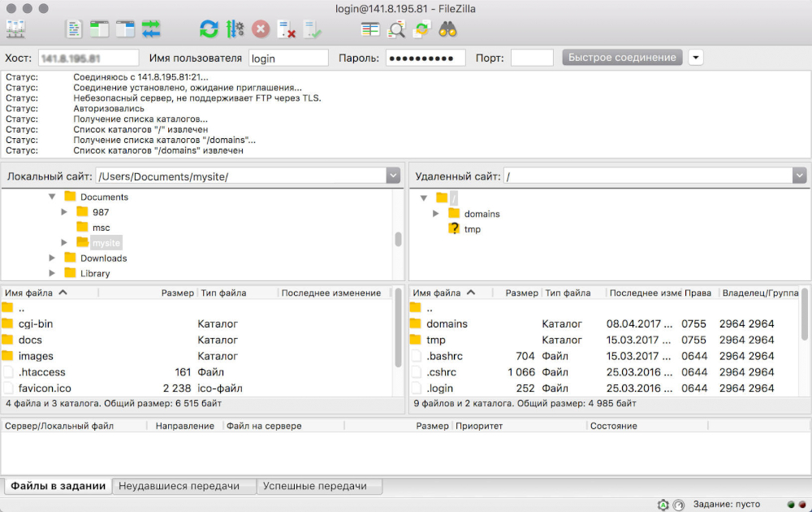Click the process queue toggle icon
Image resolution: width=812 pixels, height=512 pixels.
[x=235, y=29]
